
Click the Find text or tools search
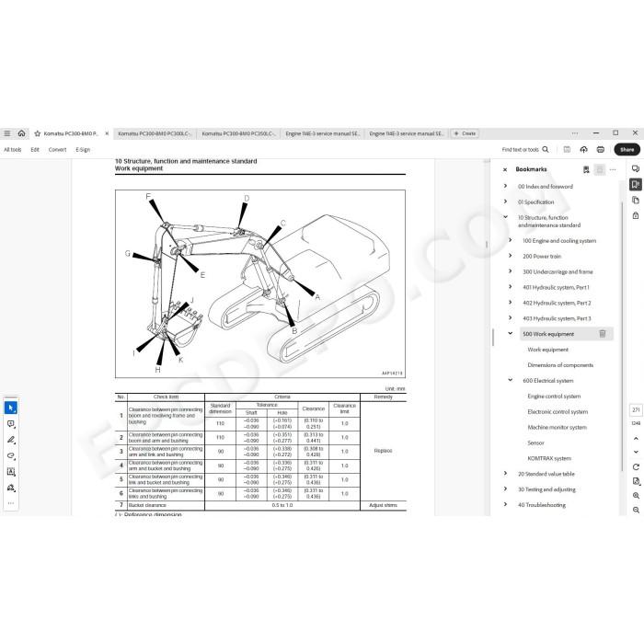(x=525, y=149)
